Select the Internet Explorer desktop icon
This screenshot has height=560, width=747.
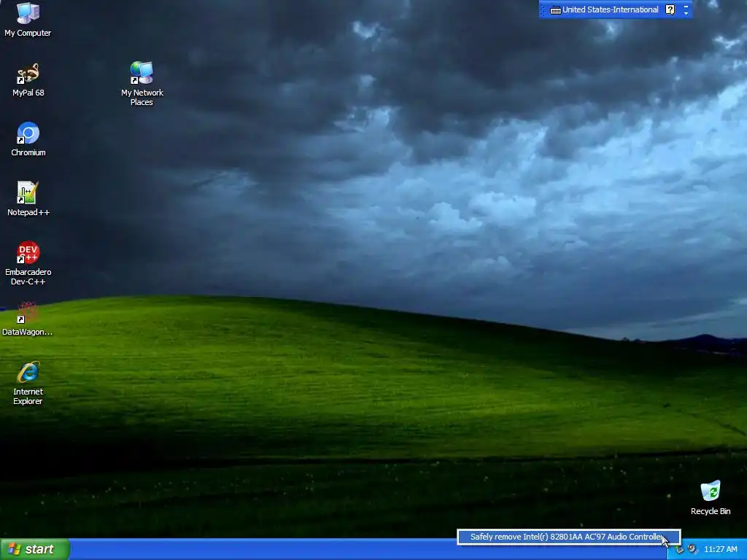[x=28, y=384]
